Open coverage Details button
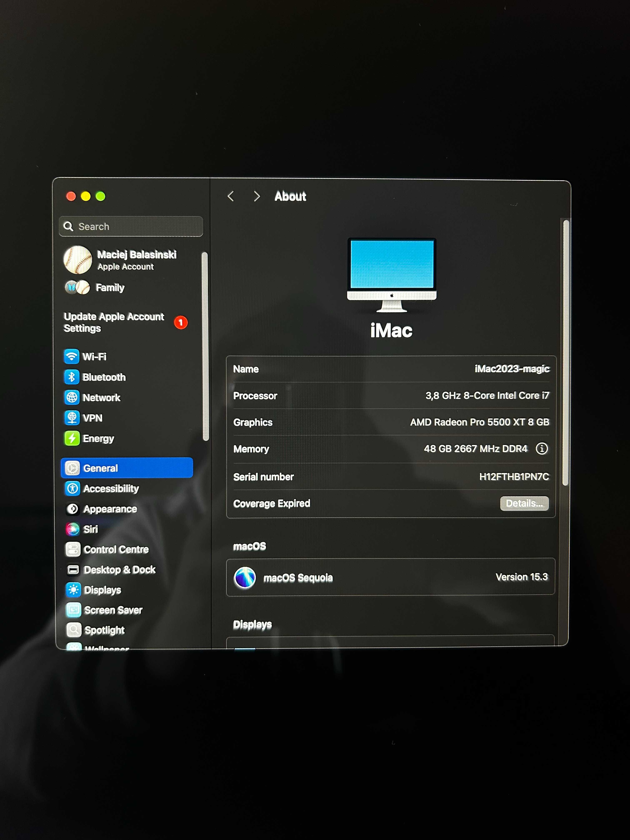Viewport: 630px width, 840px height. [x=524, y=503]
